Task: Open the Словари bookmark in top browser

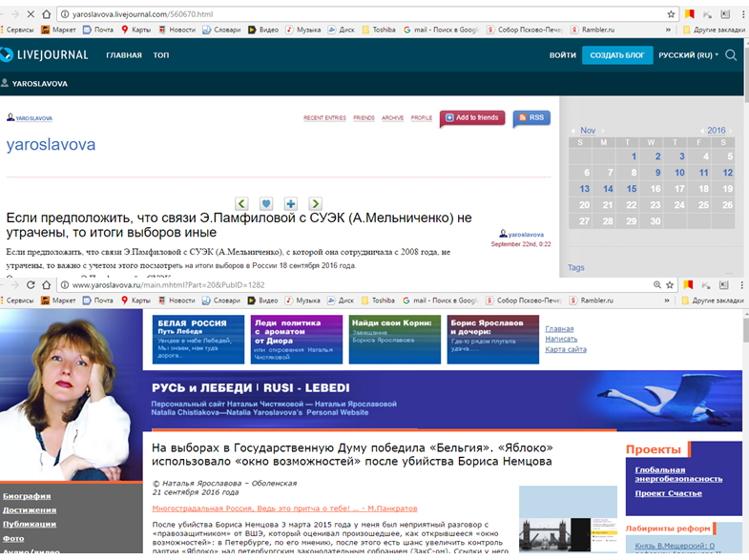Action: [x=221, y=30]
